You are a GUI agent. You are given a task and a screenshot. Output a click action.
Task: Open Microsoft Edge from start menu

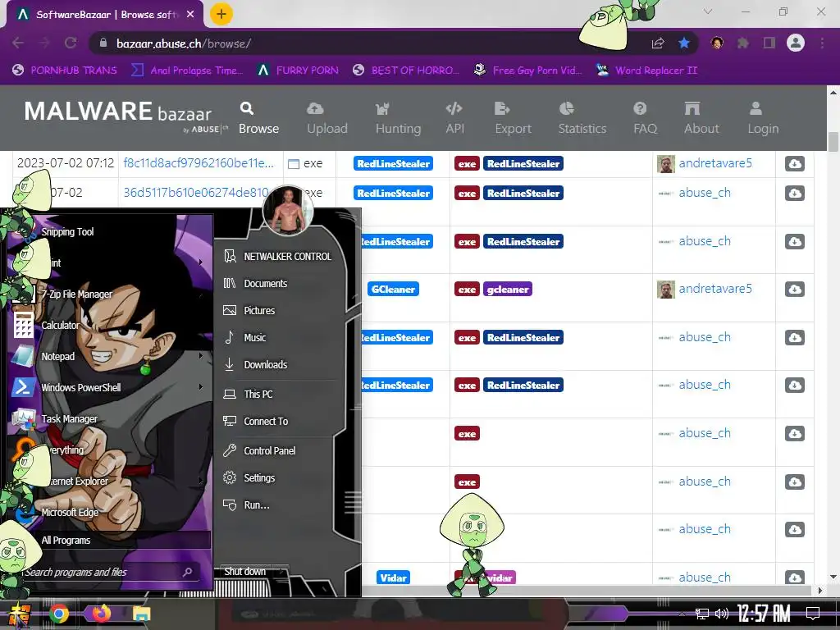[x=70, y=512]
